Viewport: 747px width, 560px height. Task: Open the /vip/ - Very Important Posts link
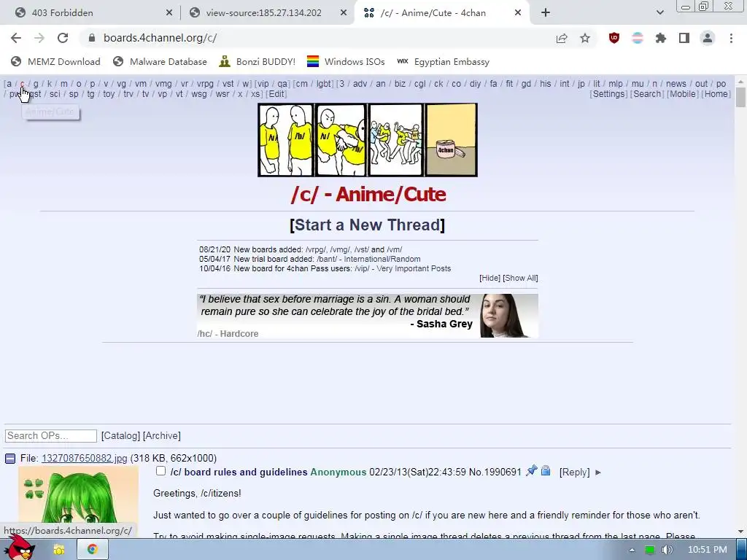[403, 268]
